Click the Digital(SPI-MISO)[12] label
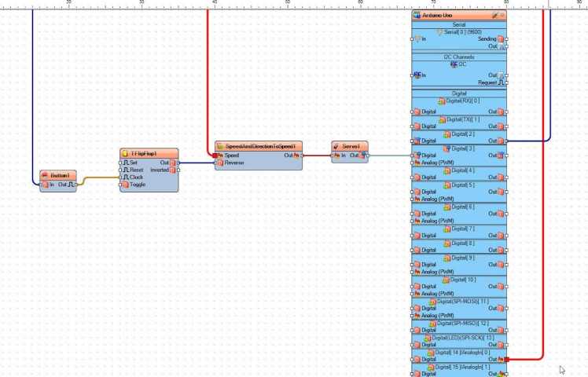This screenshot has width=588, height=377. pyautogui.click(x=463, y=323)
